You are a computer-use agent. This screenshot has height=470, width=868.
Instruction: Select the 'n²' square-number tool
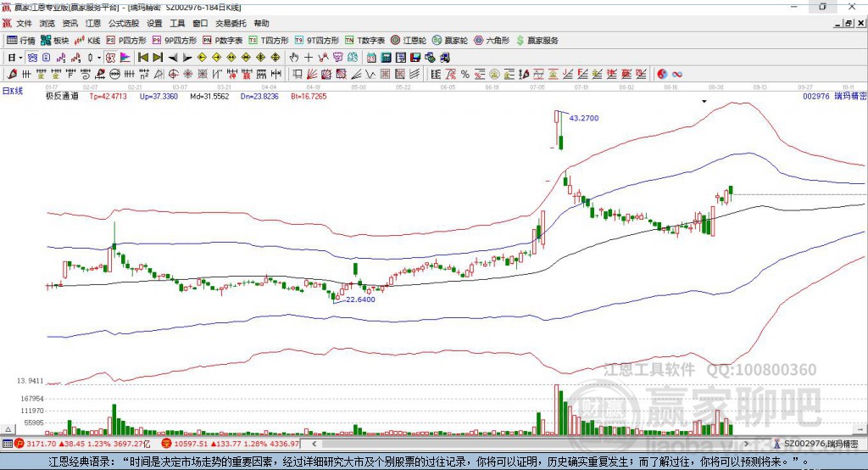tap(144, 75)
